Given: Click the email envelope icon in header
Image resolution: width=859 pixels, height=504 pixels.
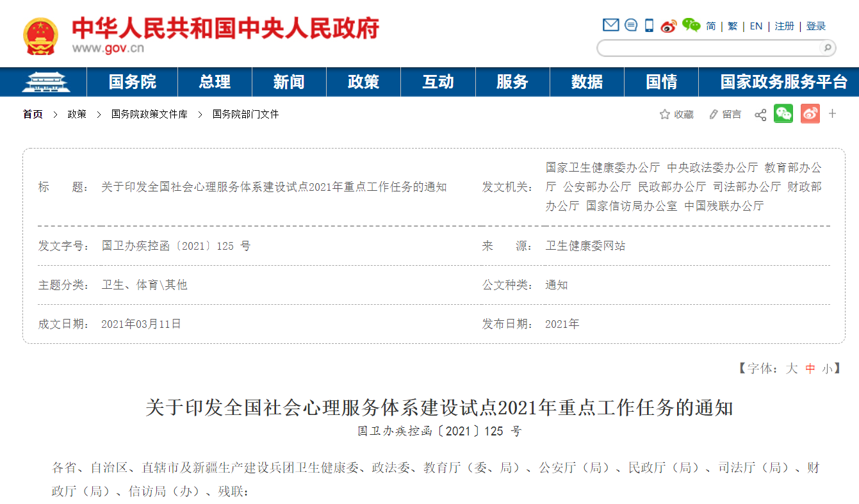Looking at the screenshot, I should point(610,26).
